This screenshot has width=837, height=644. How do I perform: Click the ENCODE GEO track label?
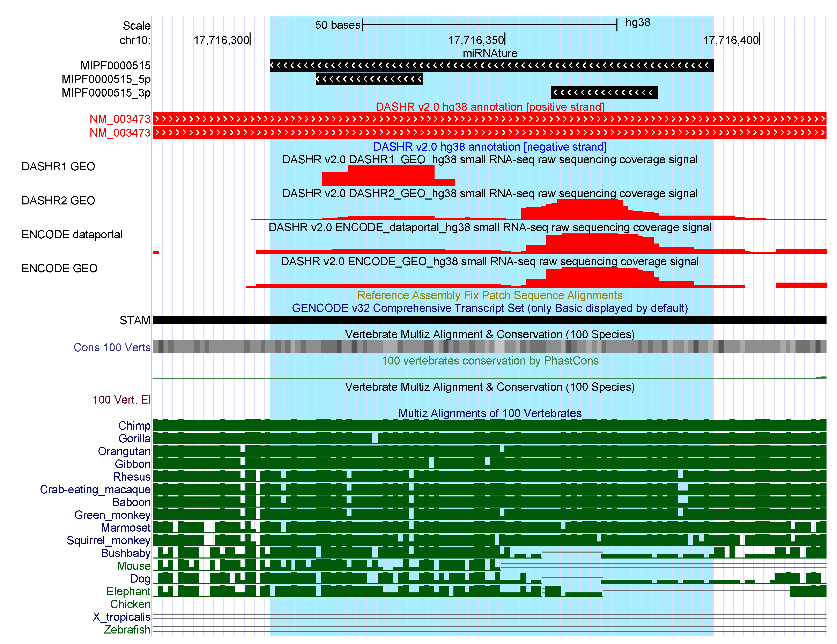click(x=59, y=268)
